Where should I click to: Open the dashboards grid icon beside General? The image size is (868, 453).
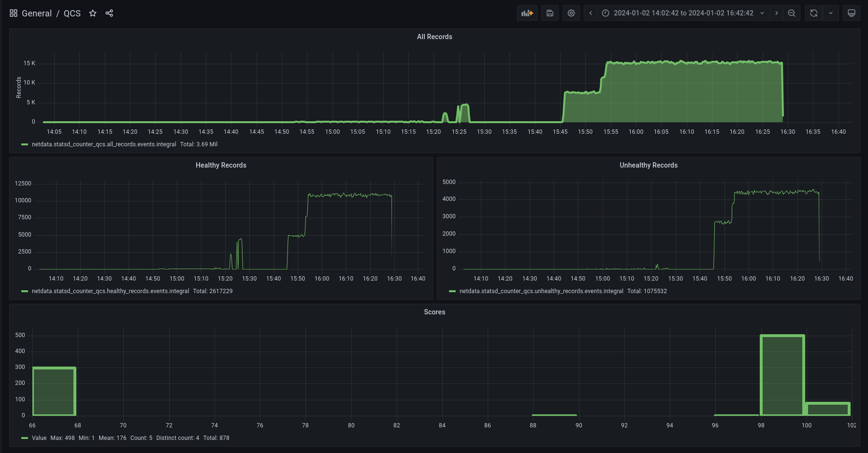pos(14,13)
